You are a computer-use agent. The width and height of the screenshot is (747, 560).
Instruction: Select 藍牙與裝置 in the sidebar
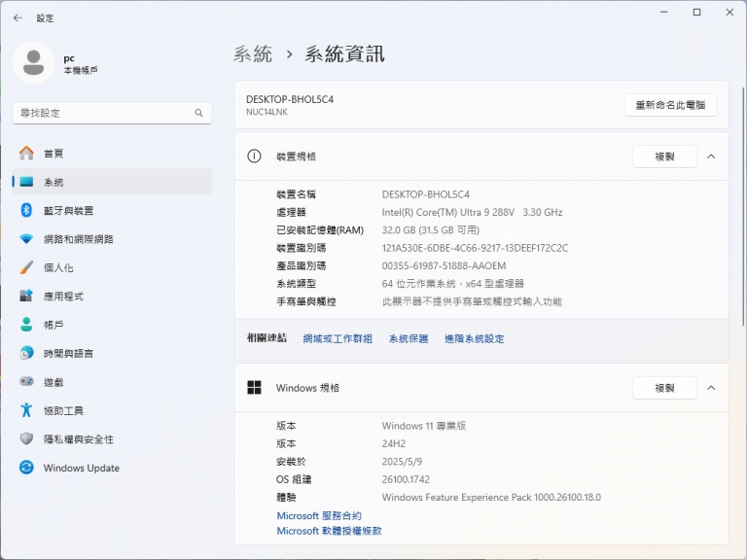coord(113,210)
